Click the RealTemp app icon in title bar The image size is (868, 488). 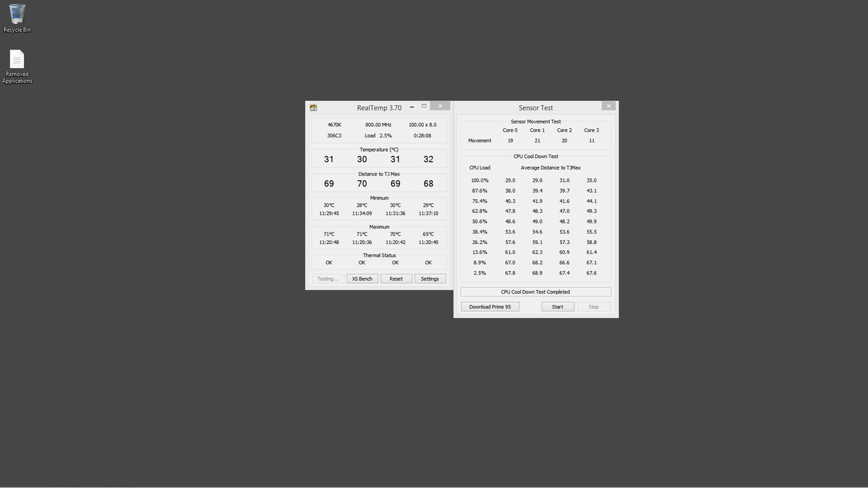point(313,108)
